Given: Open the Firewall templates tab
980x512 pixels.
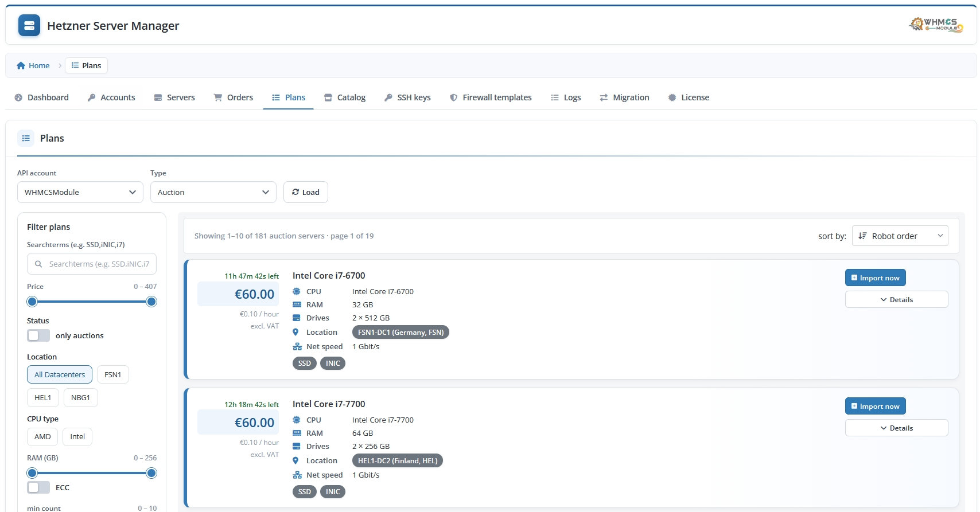Looking at the screenshot, I should coord(491,97).
